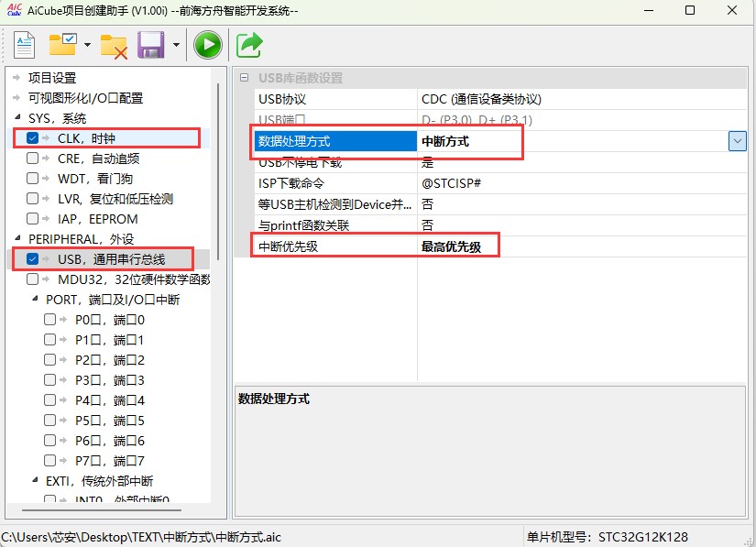The height and width of the screenshot is (547, 756).
Task: Click the CDC (通信设备类协议) value
Action: coord(481,99)
